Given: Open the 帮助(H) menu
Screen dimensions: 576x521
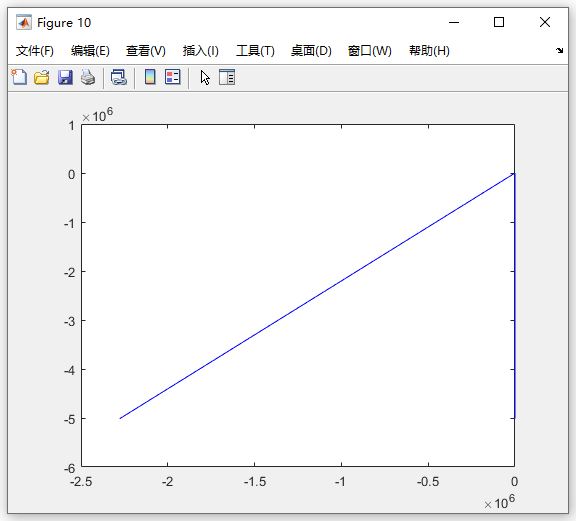Looking at the screenshot, I should pyautogui.click(x=429, y=51).
